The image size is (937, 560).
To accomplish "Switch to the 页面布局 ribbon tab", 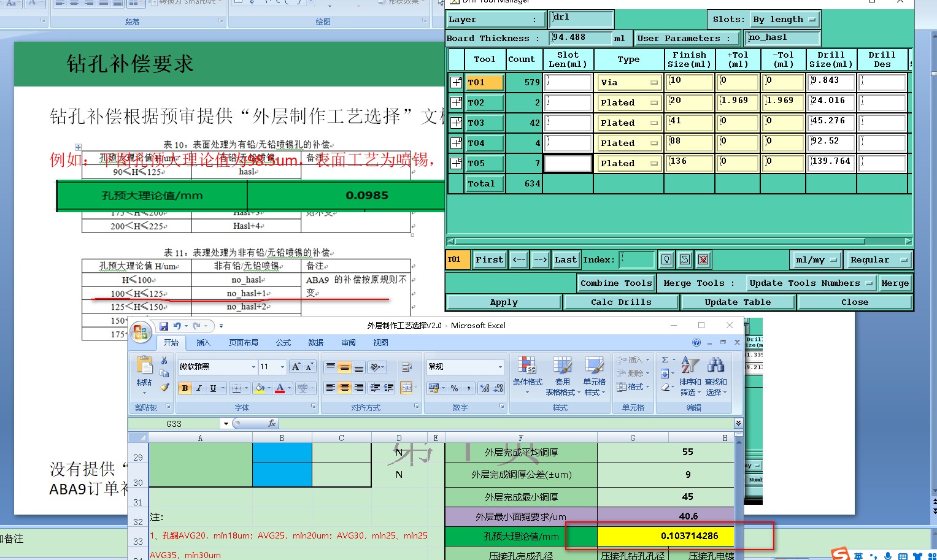I will click(x=244, y=343).
